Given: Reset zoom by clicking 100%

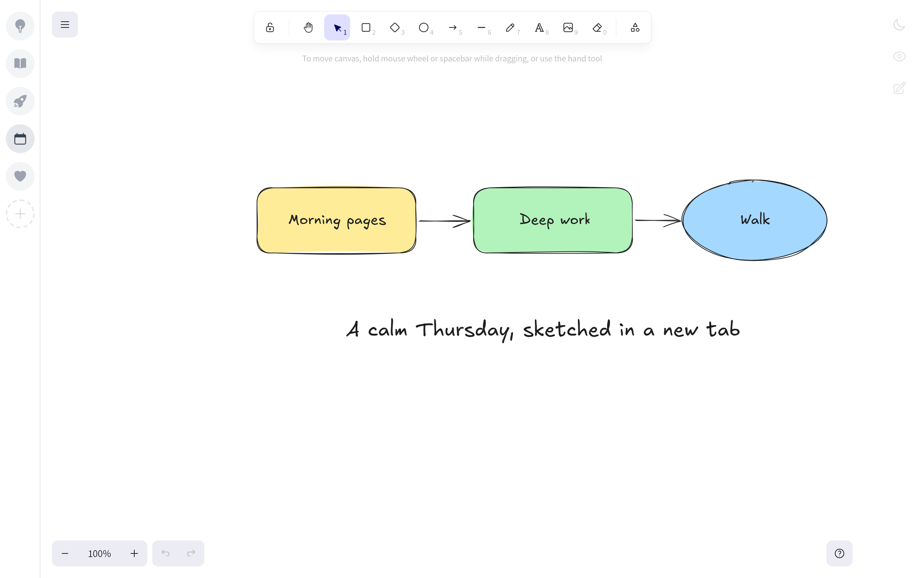Looking at the screenshot, I should [99, 553].
